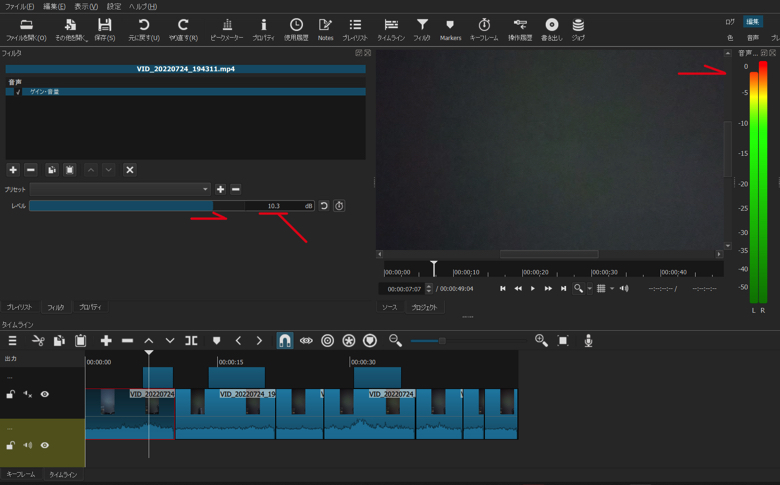Image resolution: width=780 pixels, height=485 pixels.
Task: Skip to the start of the video
Action: pyautogui.click(x=503, y=289)
